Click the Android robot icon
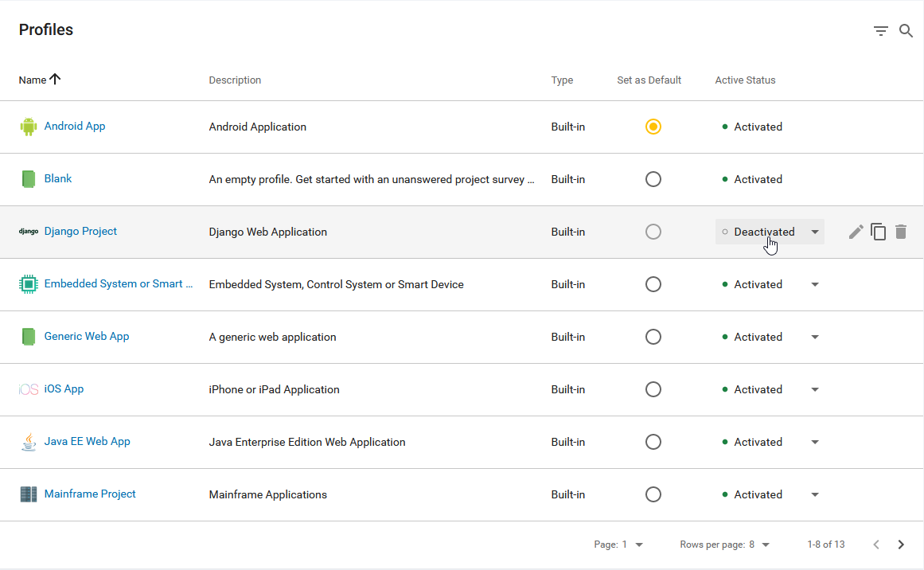924x570 pixels. (29, 127)
